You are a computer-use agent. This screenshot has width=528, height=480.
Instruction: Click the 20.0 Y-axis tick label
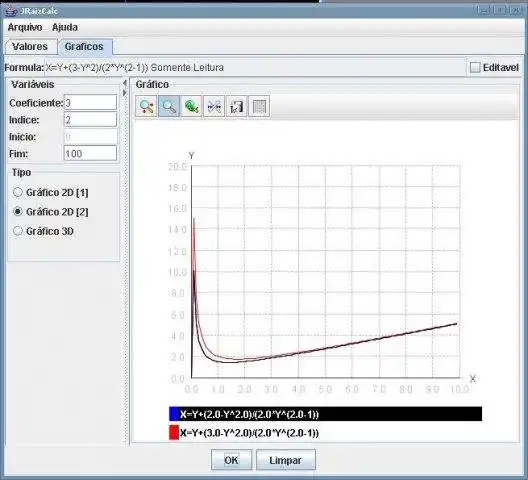pos(177,166)
